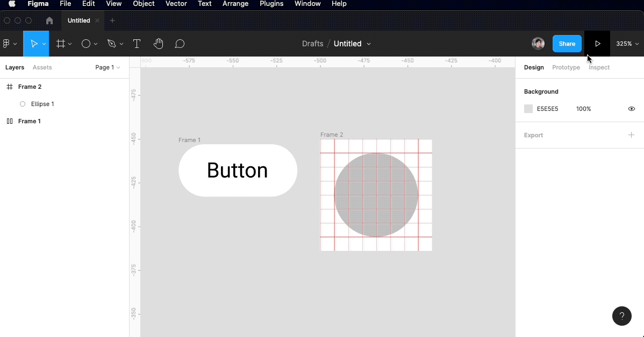Close the Untitled tab
Image resolution: width=644 pixels, height=337 pixels.
(x=97, y=20)
